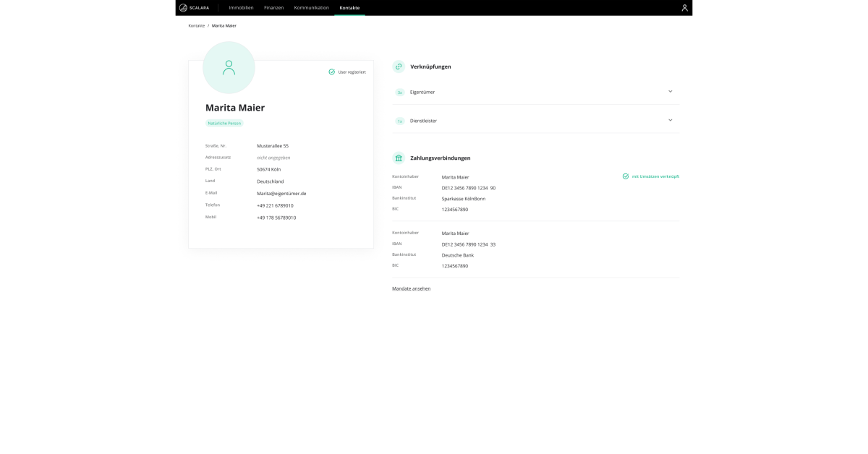Click the 'Natürliche Person' tag
Viewport: 868px width, 454px height.
point(224,124)
